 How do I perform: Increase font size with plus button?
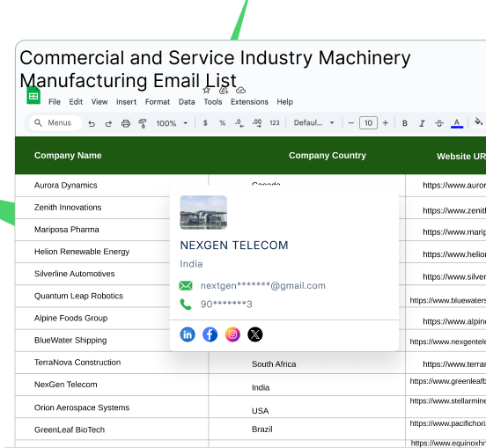386,123
